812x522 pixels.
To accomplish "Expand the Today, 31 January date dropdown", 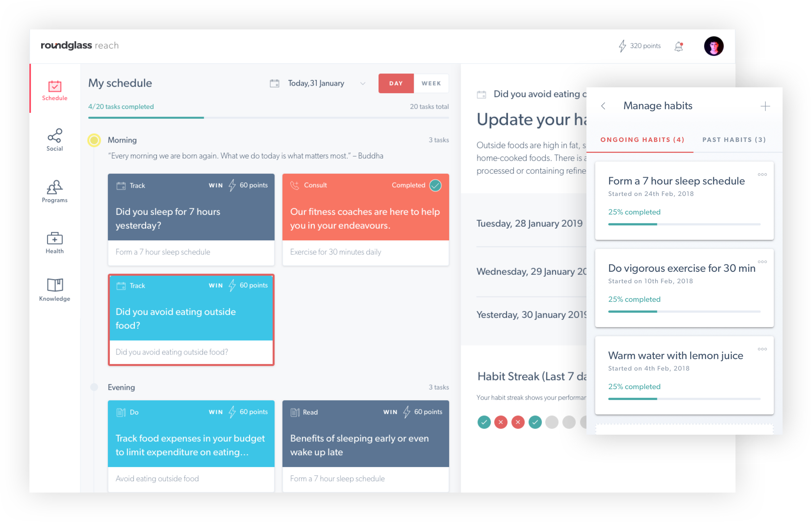I will pyautogui.click(x=363, y=83).
